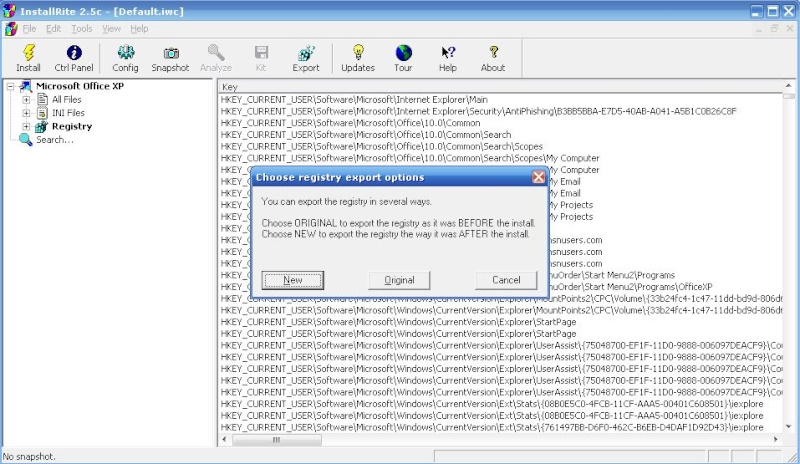Click the Microsoft Office XP tree icon
Viewport: 800px width, 464px height.
pyautogui.click(x=26, y=86)
